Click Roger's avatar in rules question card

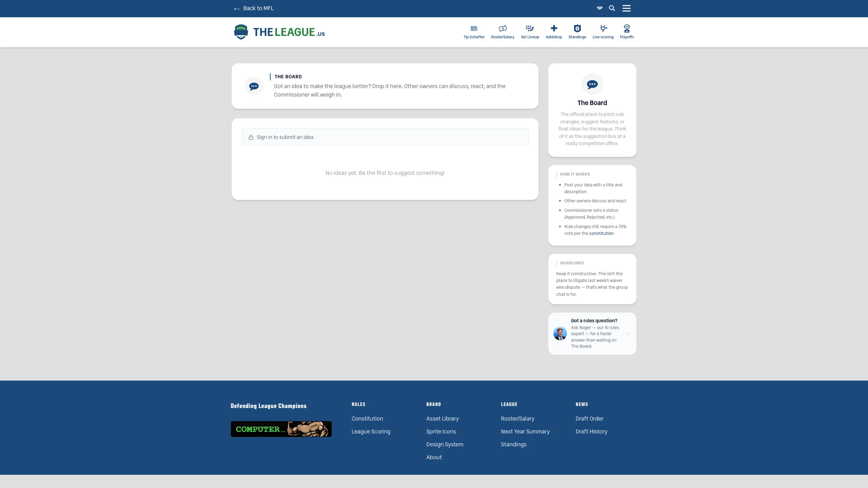point(560,333)
